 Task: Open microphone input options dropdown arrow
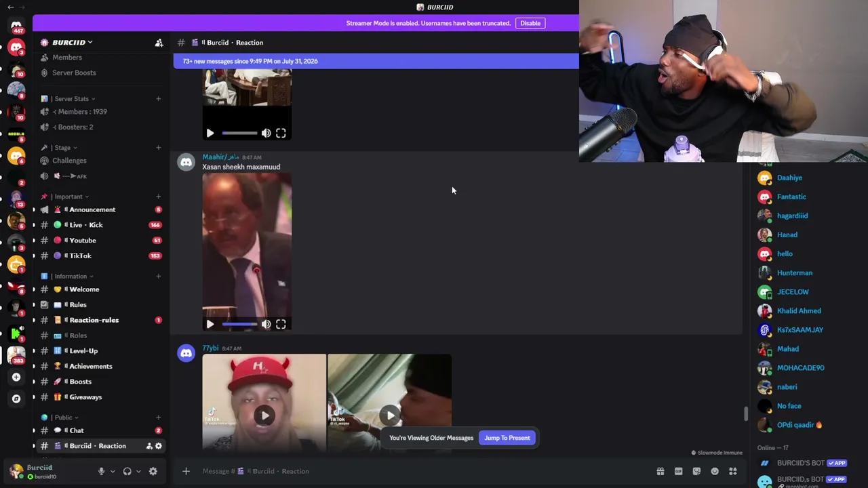pyautogui.click(x=113, y=471)
